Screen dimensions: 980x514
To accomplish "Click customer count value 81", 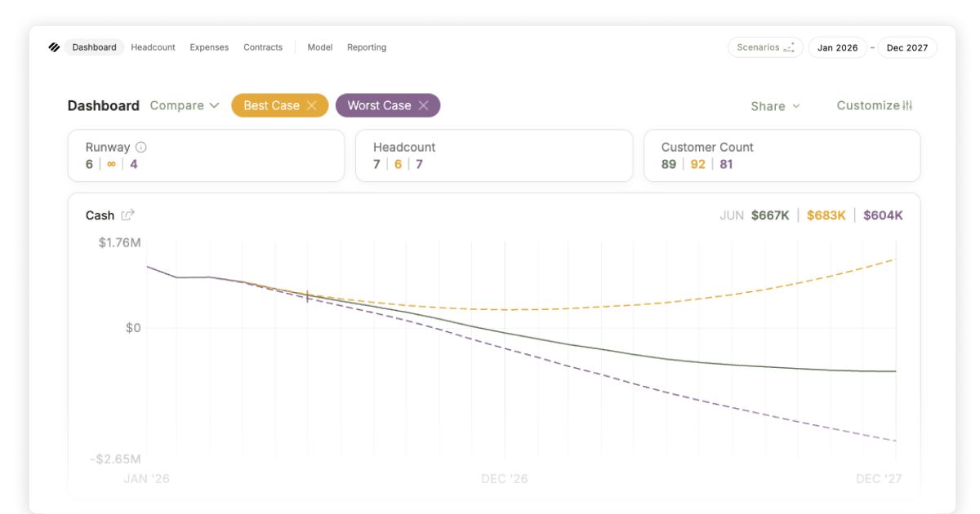I will click(x=726, y=164).
